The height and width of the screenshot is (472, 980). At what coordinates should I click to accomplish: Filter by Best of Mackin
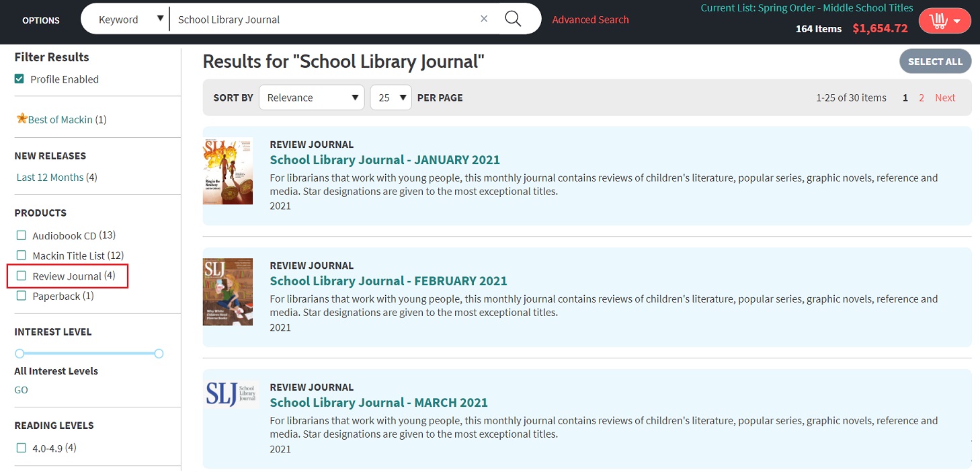pos(60,119)
